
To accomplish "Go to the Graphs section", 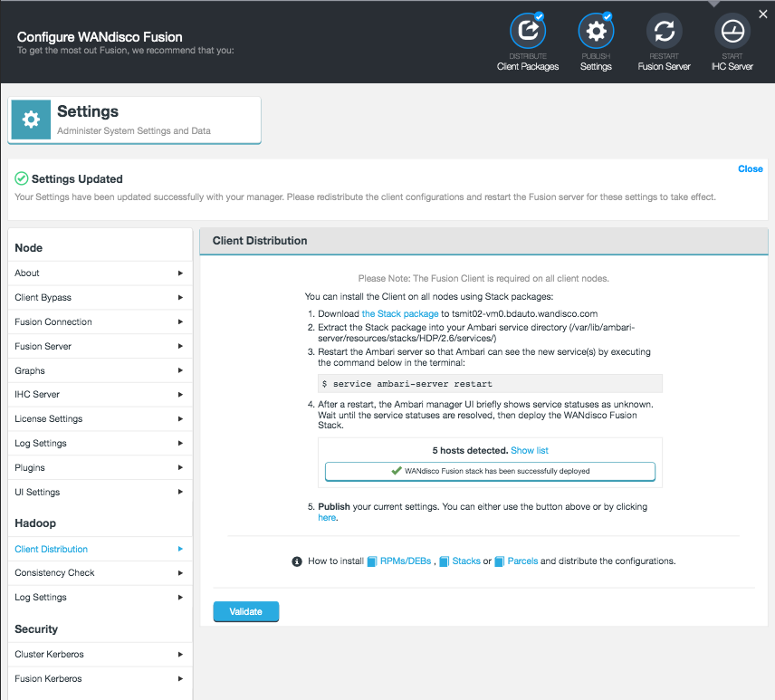I will pyautogui.click(x=100, y=370).
